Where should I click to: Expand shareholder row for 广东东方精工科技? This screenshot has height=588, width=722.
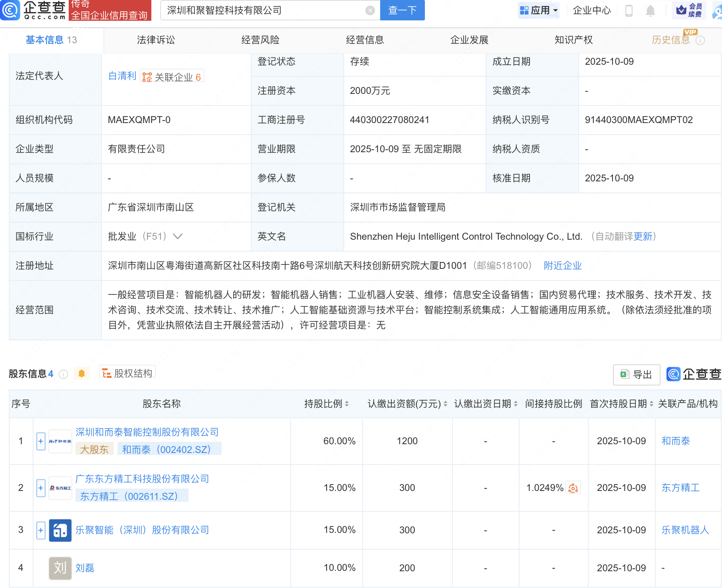(41, 488)
